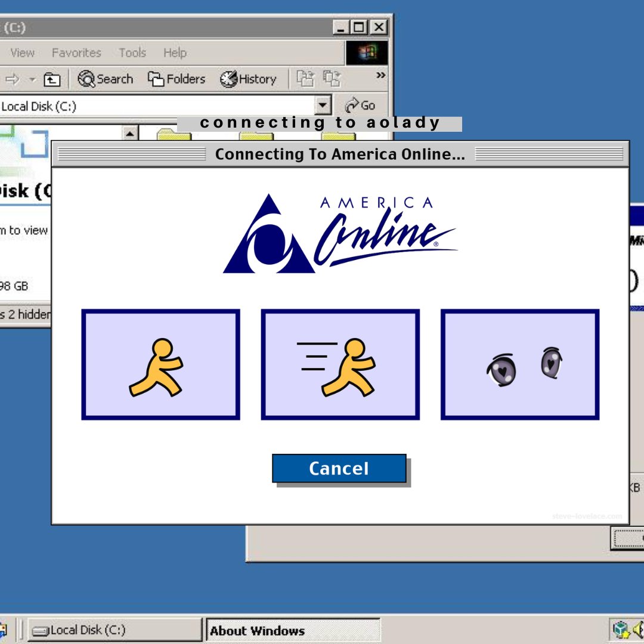This screenshot has width=644, height=644.
Task: Open the Search pane in Explorer
Action: coord(106,79)
